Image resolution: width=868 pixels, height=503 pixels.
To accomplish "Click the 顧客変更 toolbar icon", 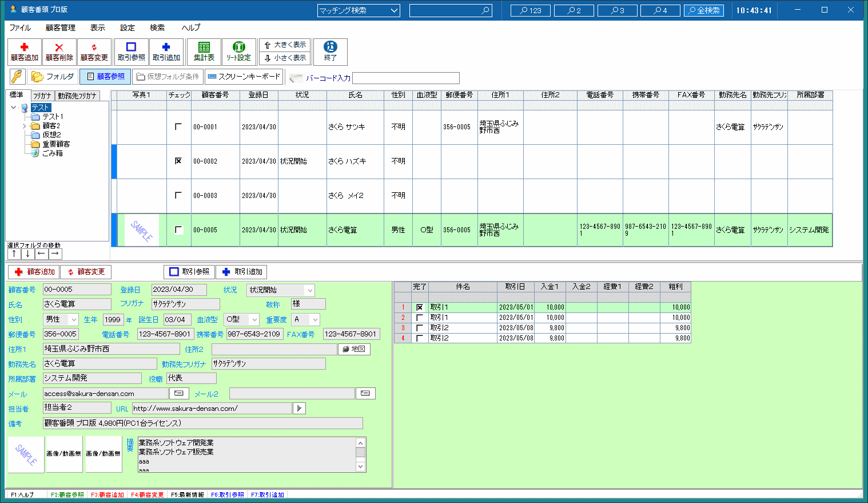I will (94, 52).
